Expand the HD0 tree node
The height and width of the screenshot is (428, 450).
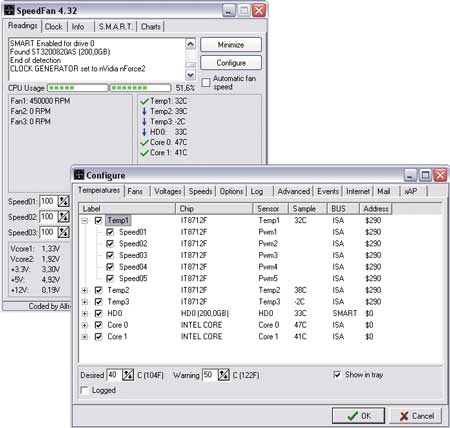(85, 314)
